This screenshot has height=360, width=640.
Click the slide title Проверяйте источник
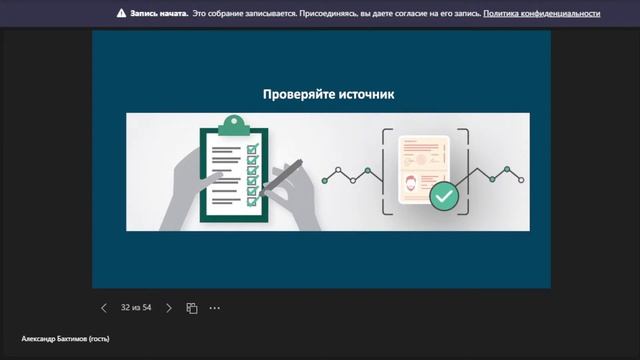(329, 94)
